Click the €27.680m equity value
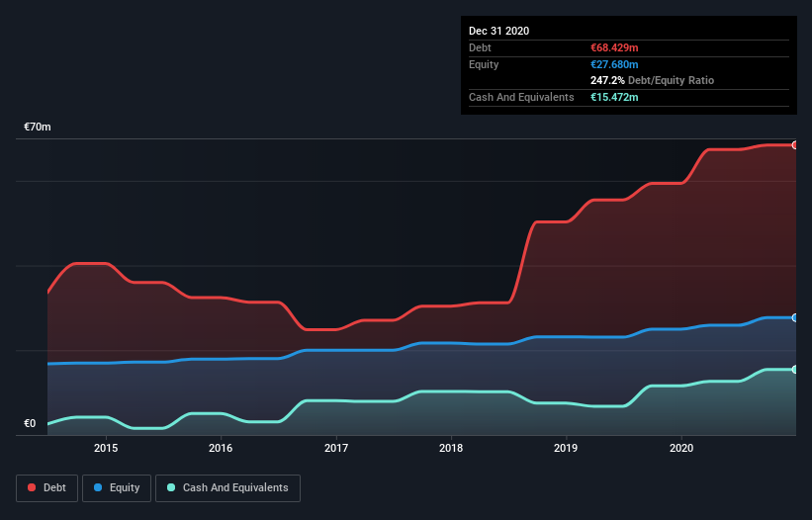Viewport: 812px width, 520px height. pyautogui.click(x=614, y=64)
